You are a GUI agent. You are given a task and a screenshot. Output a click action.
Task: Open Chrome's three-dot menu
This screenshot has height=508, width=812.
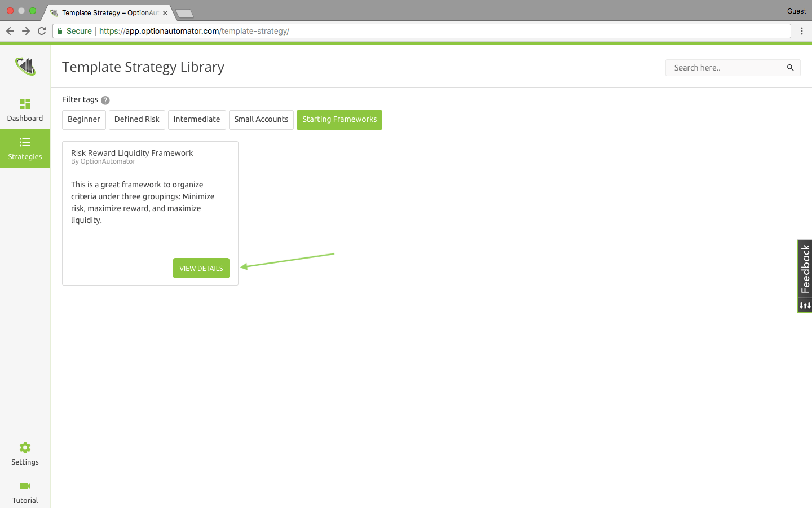802,31
